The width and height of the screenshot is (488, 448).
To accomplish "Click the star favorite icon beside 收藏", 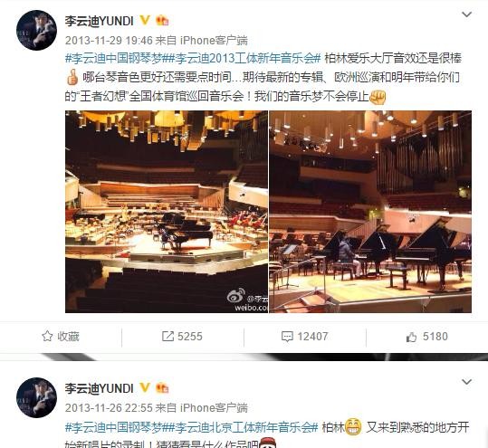I will 47,336.
